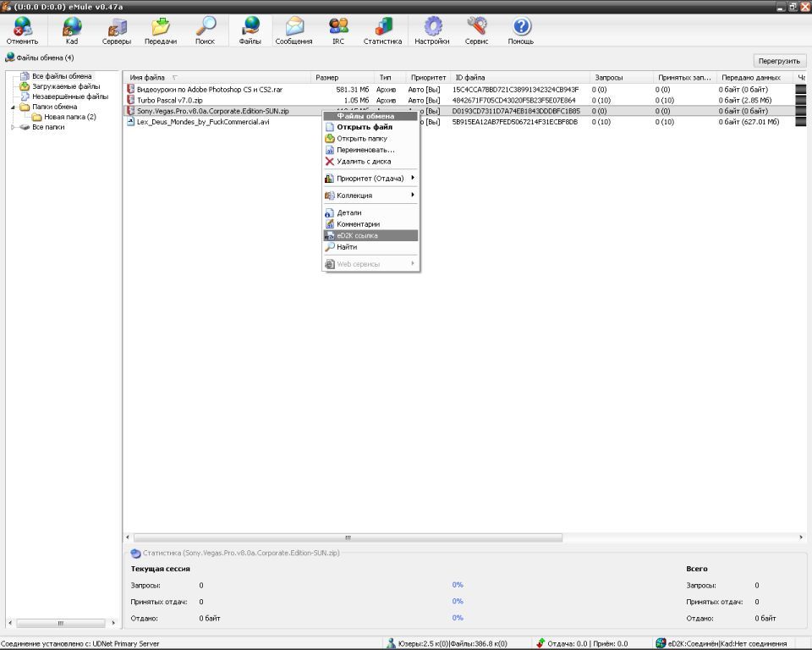Open the IRC toolbar icon
The width and height of the screenshot is (812, 650).
[x=338, y=30]
